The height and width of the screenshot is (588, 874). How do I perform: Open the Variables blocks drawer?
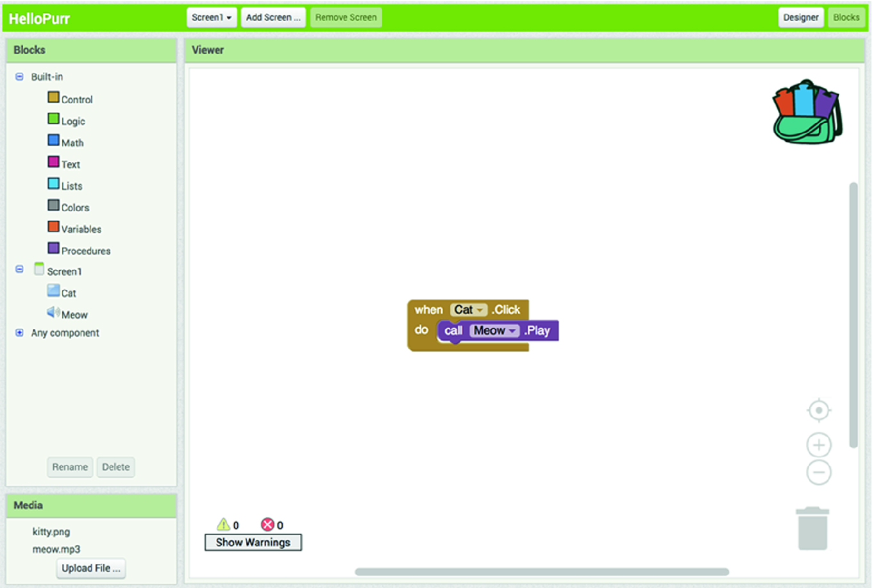pos(74,228)
